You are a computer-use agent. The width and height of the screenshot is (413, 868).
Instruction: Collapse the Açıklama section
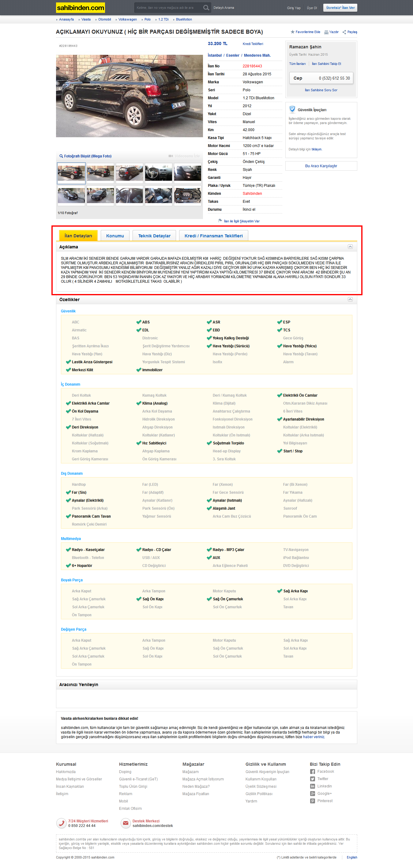click(x=350, y=247)
